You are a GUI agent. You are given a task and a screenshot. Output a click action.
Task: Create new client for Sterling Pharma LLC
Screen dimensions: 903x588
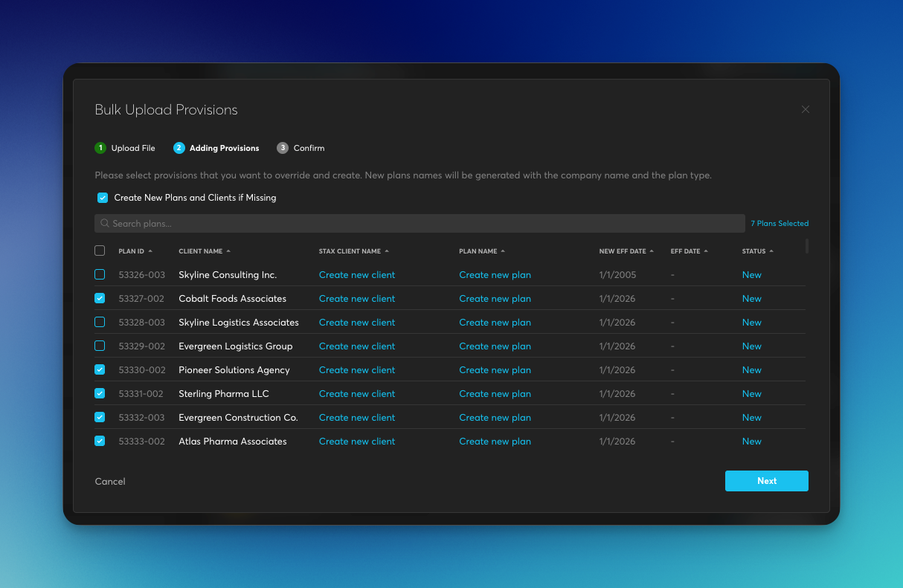click(x=357, y=394)
